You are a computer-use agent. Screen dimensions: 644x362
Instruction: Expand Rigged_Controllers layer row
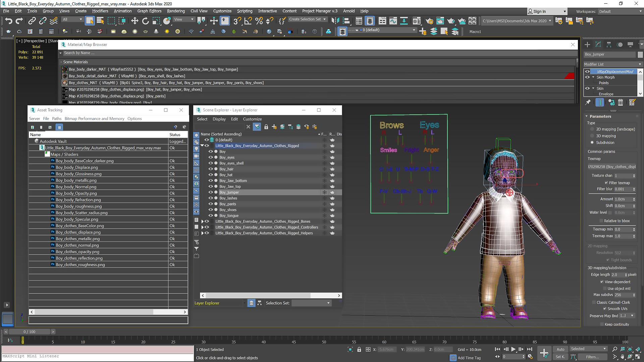[202, 227]
